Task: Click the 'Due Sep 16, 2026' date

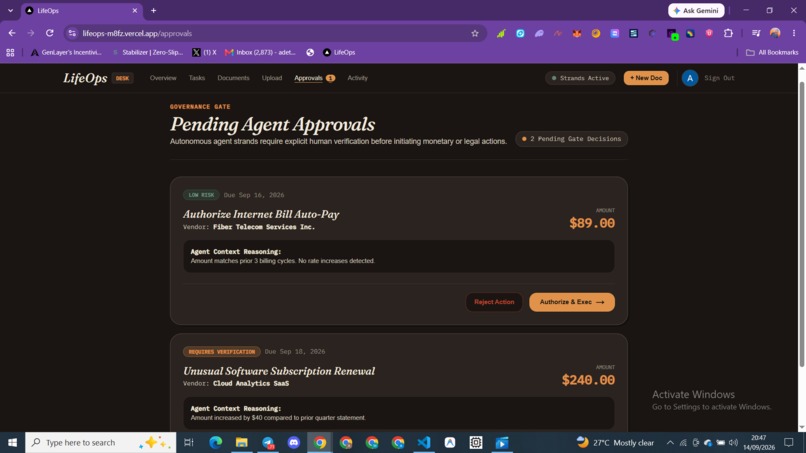Action: coord(254,195)
